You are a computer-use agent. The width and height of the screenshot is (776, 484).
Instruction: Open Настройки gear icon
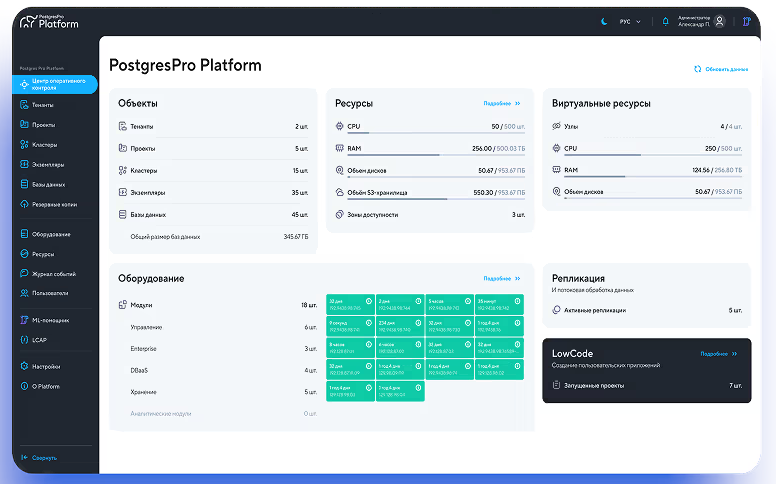tap(24, 366)
